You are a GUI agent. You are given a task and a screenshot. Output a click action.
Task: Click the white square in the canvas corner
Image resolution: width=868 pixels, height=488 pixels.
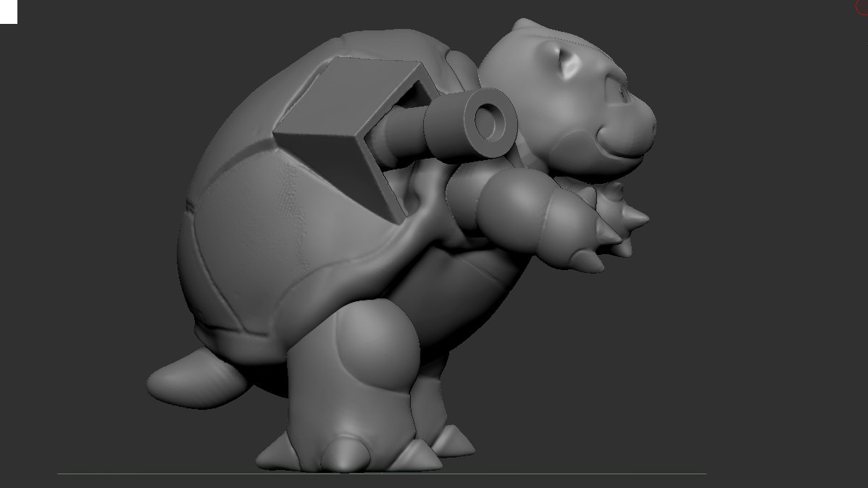point(8,12)
